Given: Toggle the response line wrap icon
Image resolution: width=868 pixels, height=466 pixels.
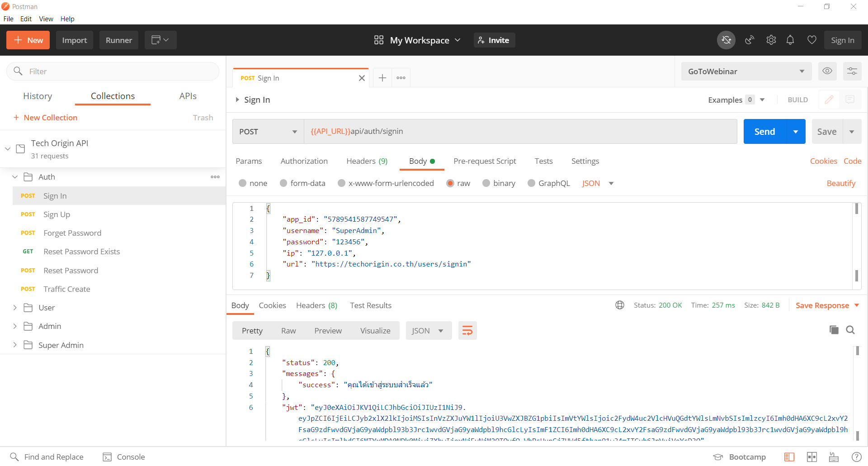Looking at the screenshot, I should click(467, 331).
